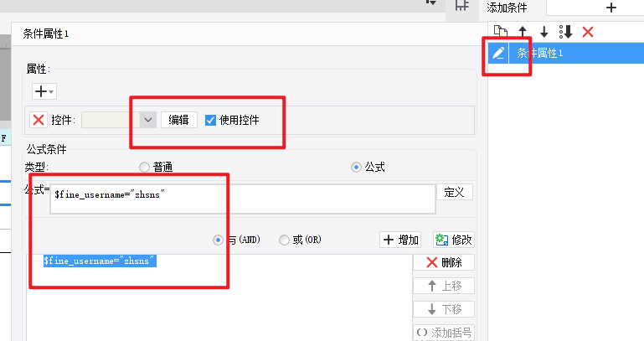Expand the add property plus dropdown
644x341 pixels.
coord(44,91)
